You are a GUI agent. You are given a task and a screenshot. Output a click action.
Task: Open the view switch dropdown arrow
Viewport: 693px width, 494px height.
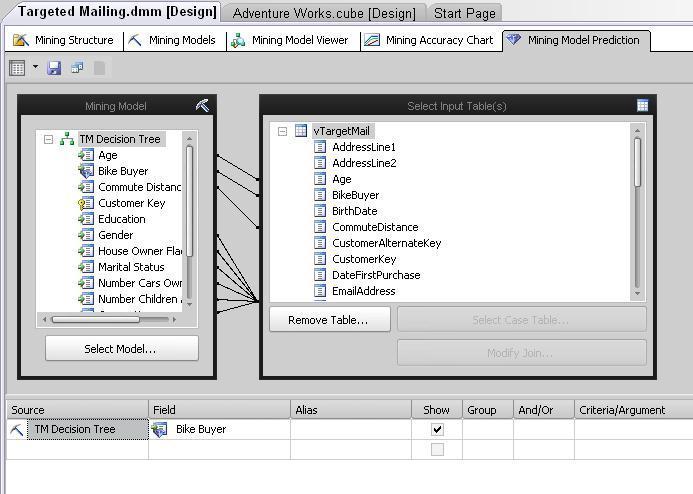pyautogui.click(x=35, y=67)
